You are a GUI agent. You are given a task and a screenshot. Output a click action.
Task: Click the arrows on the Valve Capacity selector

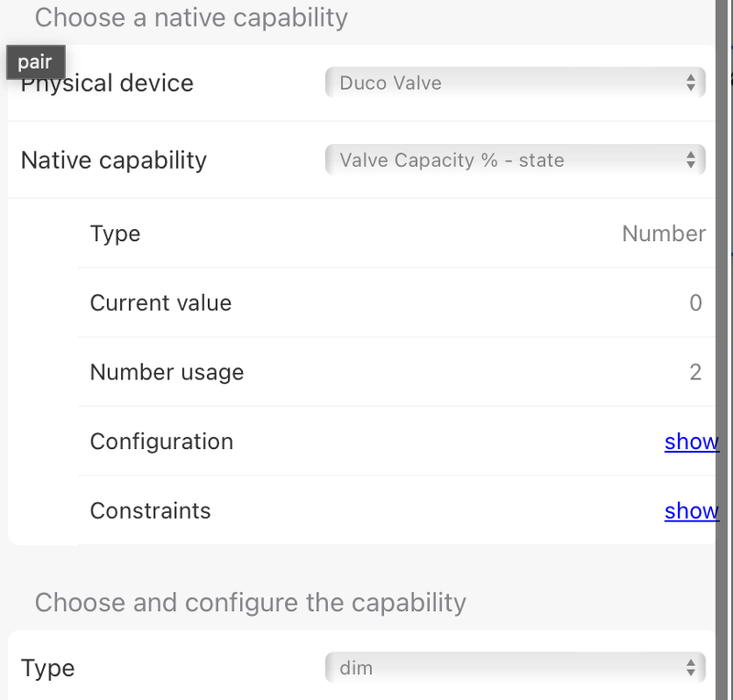tap(691, 159)
